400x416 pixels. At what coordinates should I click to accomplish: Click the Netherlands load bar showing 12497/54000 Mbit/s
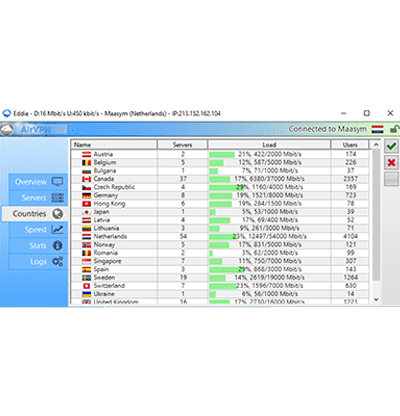tap(269, 236)
